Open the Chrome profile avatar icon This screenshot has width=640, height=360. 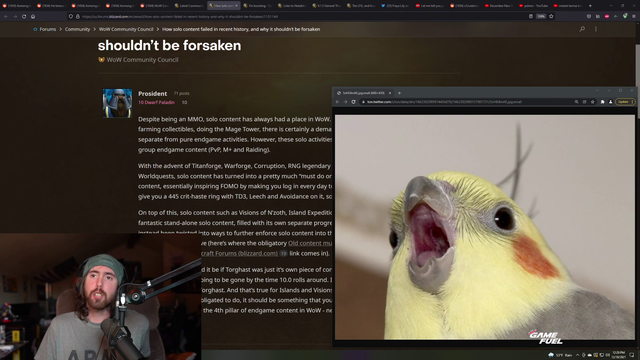click(611, 102)
